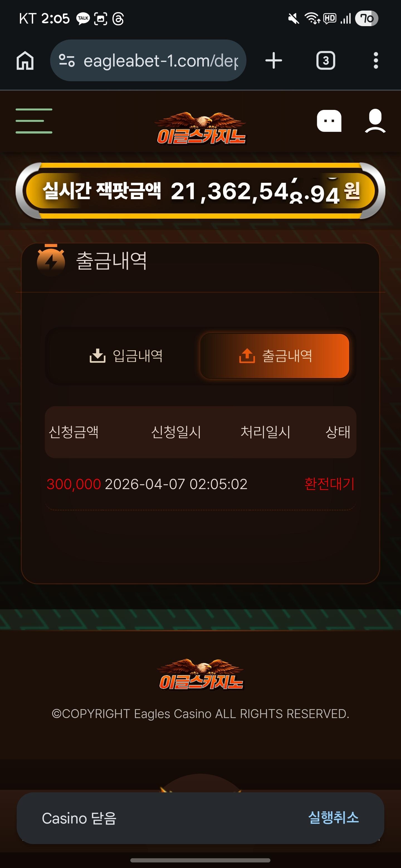Viewport: 401px width, 868px height.
Task: Open the live chat bubble icon
Action: pyautogui.click(x=329, y=121)
